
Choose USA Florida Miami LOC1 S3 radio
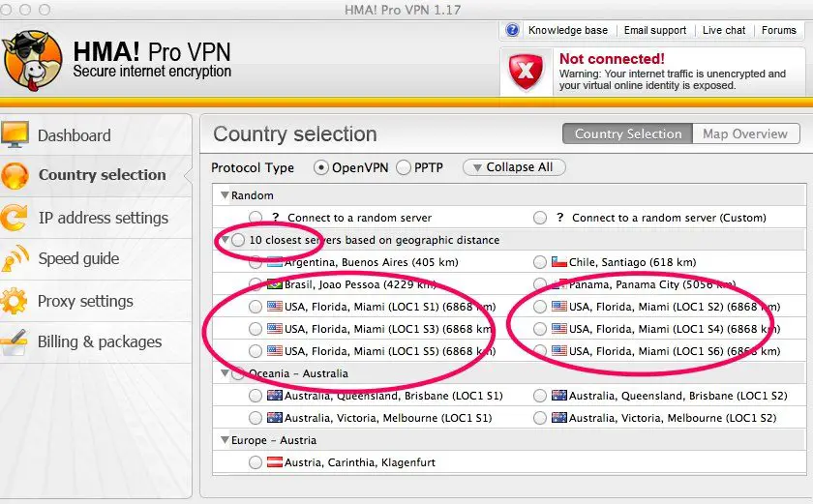pyautogui.click(x=256, y=329)
